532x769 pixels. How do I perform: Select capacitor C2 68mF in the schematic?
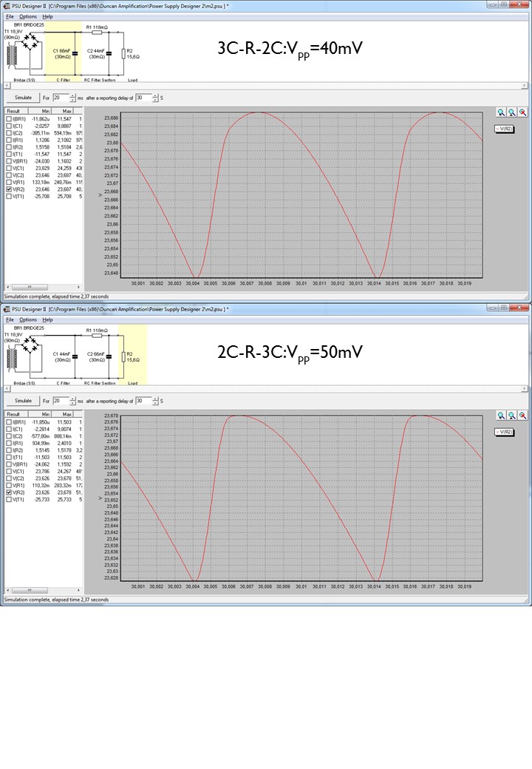pyautogui.click(x=109, y=356)
